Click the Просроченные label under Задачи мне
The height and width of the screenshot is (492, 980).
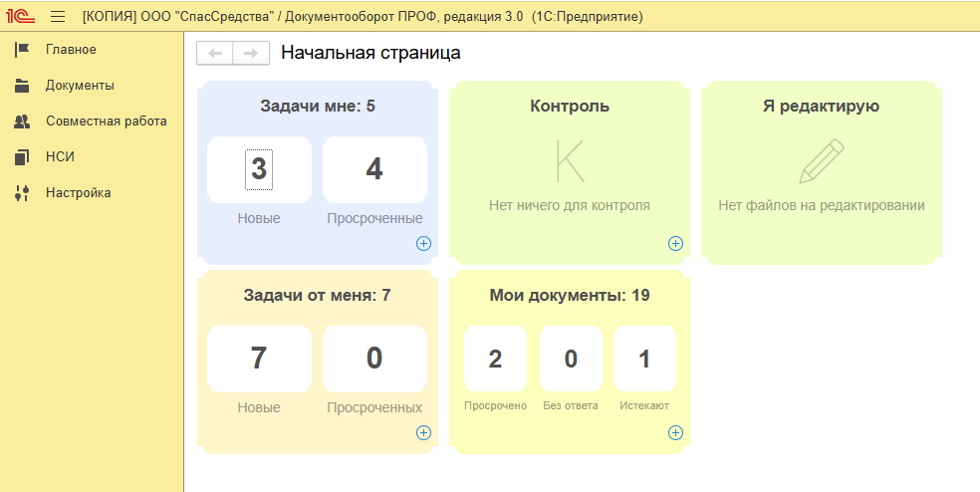pos(375,219)
